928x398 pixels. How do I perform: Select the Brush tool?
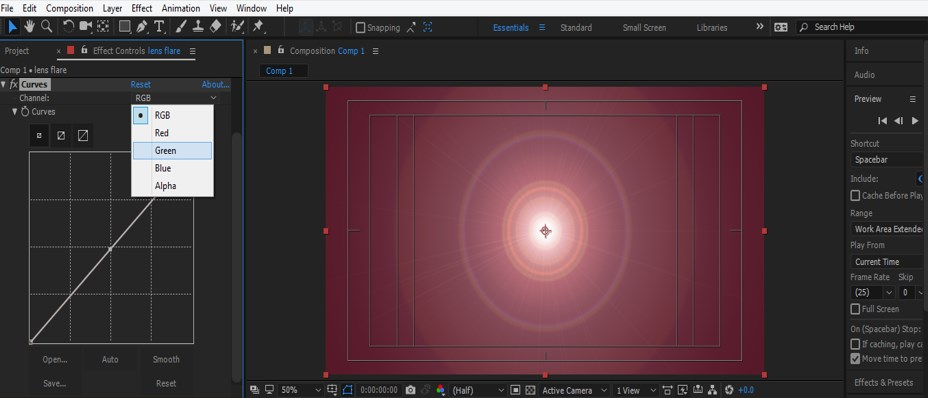(182, 27)
